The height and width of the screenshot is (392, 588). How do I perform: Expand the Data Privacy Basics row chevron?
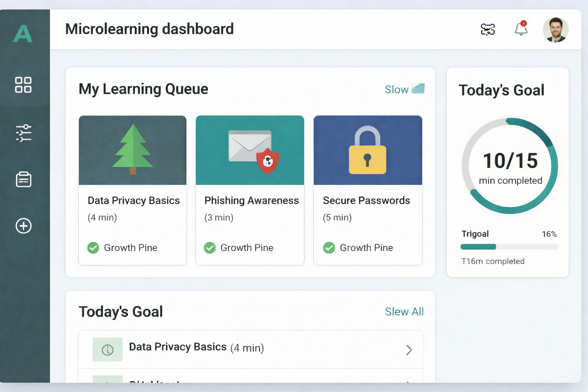409,350
